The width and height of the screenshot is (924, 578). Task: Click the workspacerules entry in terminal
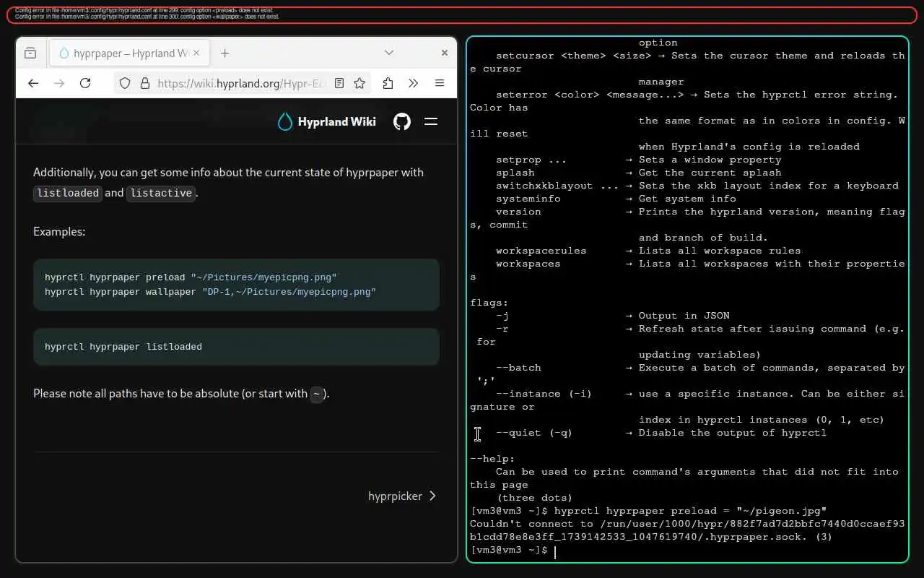(541, 251)
